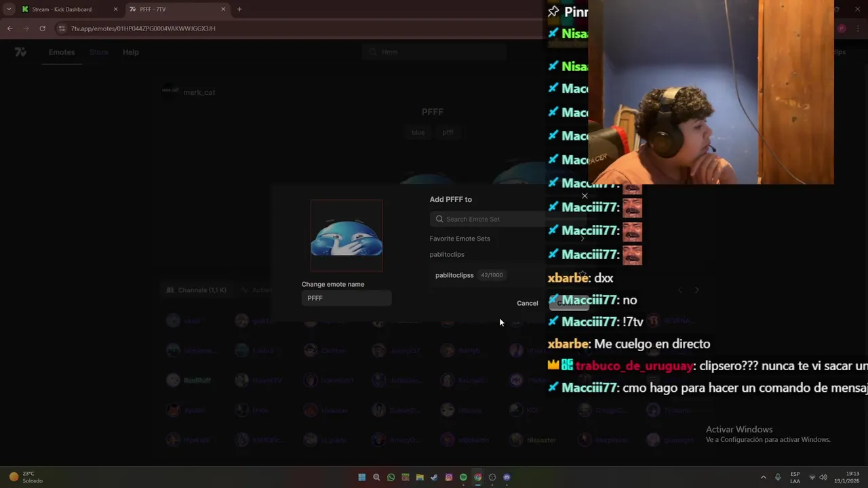The height and width of the screenshot is (488, 868).
Task: Open the Store navigation tab
Action: [98, 52]
